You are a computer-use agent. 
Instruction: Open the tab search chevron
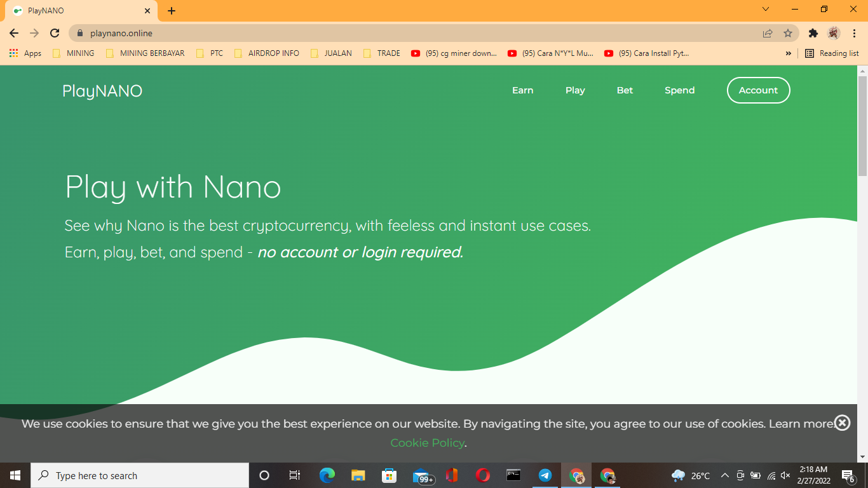click(766, 9)
